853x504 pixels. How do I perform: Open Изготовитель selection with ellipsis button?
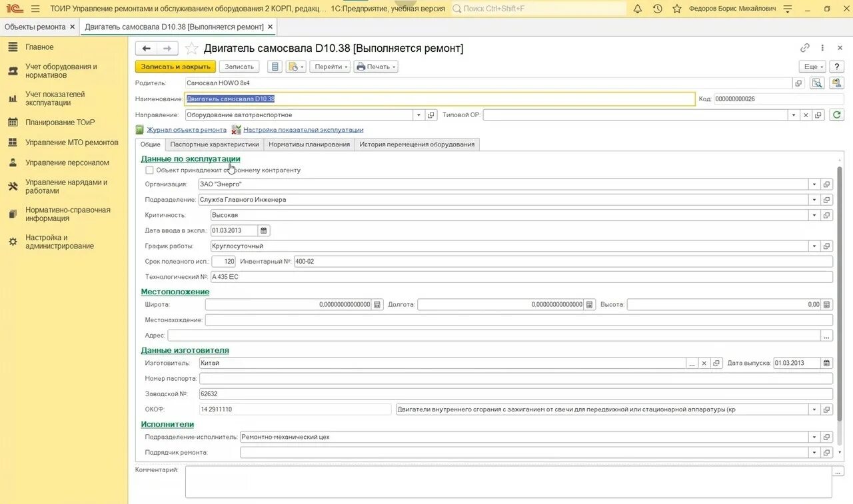pyautogui.click(x=692, y=363)
